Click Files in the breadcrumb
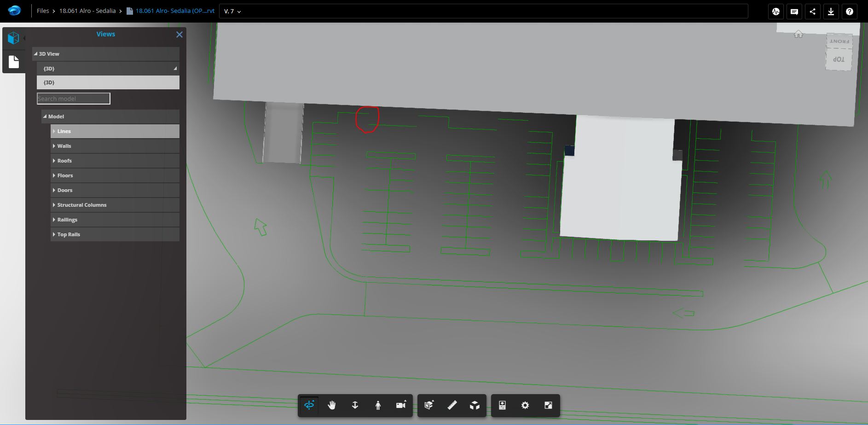The width and height of the screenshot is (868, 425). click(x=43, y=11)
